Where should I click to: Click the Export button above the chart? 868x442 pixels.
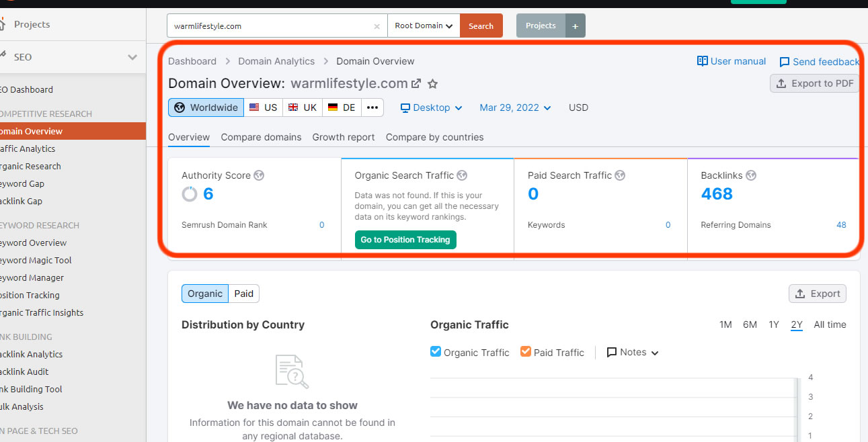[x=818, y=294]
